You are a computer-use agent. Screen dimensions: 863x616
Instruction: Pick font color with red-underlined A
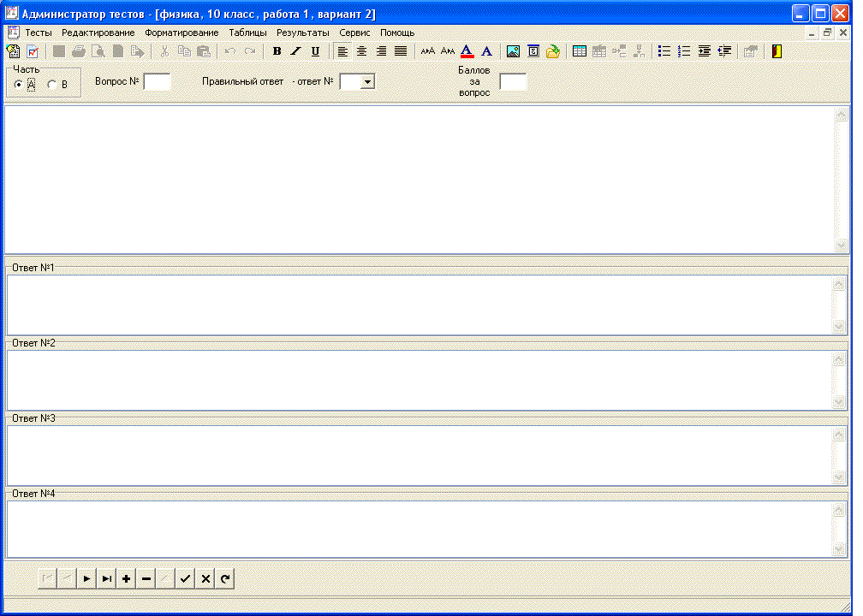pos(467,51)
